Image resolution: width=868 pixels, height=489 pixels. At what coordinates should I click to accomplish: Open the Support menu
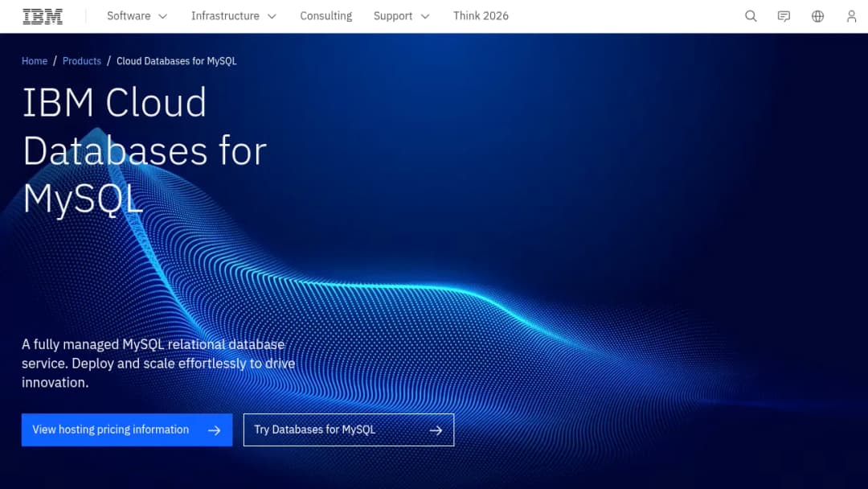coord(402,16)
